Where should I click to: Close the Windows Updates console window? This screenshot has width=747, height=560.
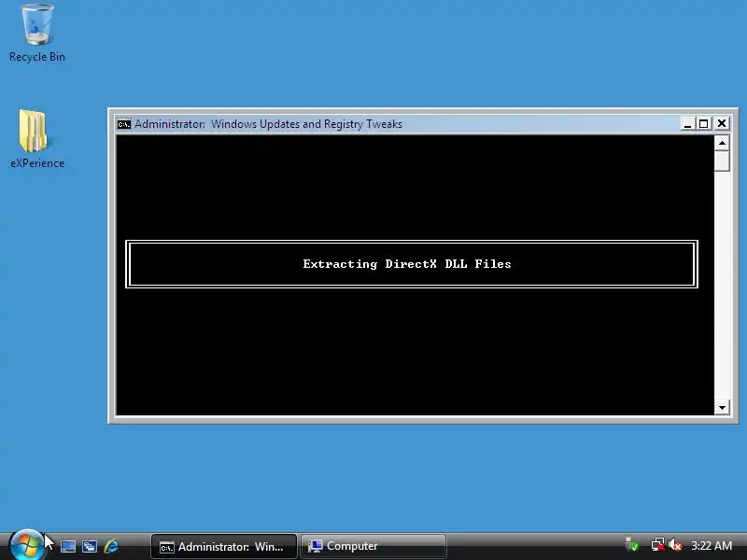coord(722,124)
